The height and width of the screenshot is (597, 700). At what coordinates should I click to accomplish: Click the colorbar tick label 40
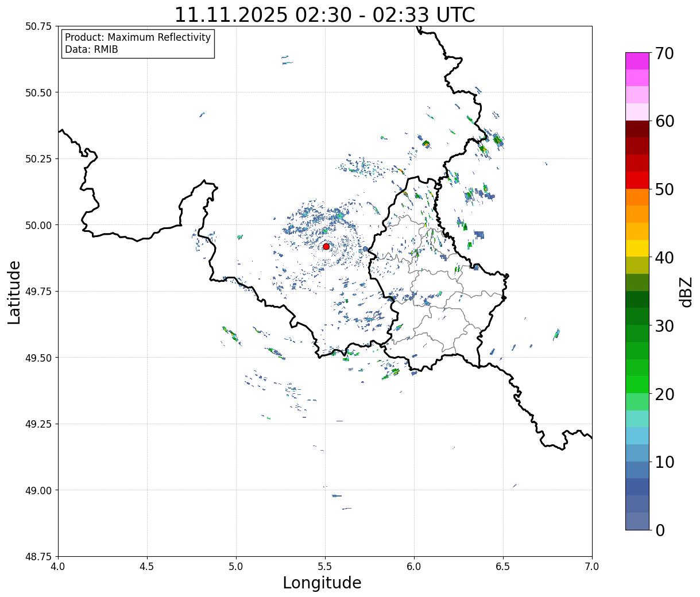[664, 258]
